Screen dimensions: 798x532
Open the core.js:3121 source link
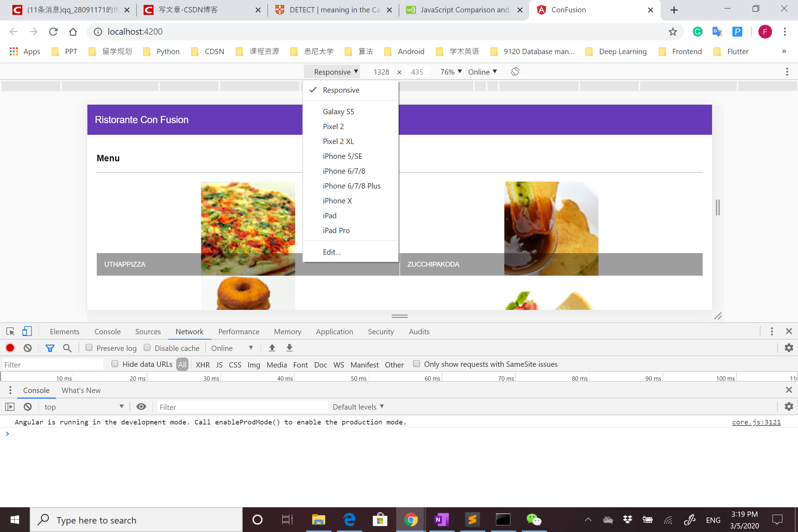756,422
